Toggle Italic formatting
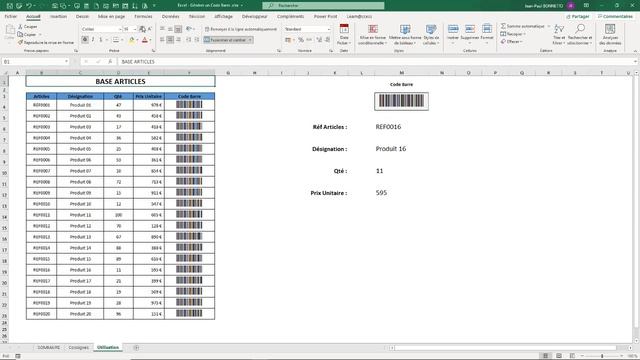 click(x=93, y=40)
